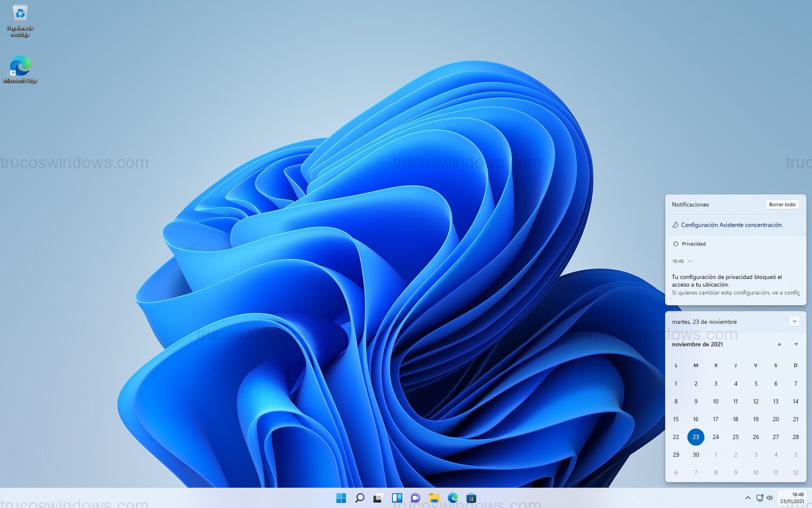The width and height of the screenshot is (812, 508).
Task: Launch the Microsoft Edge desktop shortcut
Action: coord(19,66)
